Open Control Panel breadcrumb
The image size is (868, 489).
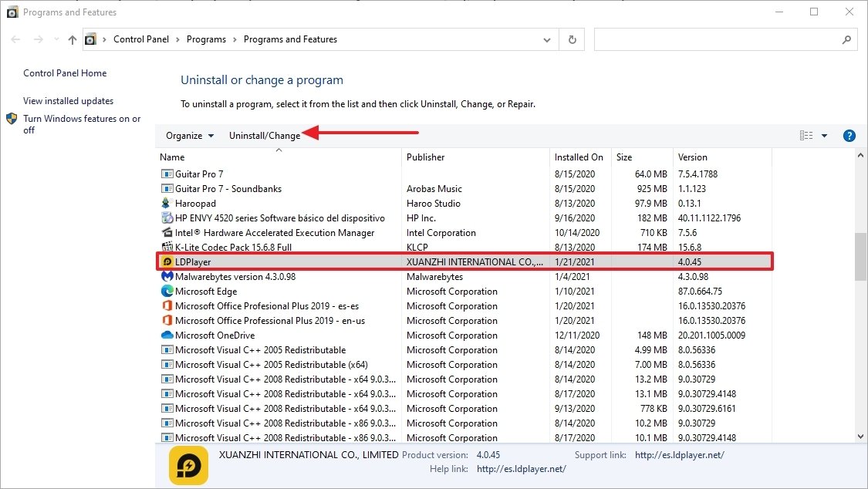click(141, 39)
